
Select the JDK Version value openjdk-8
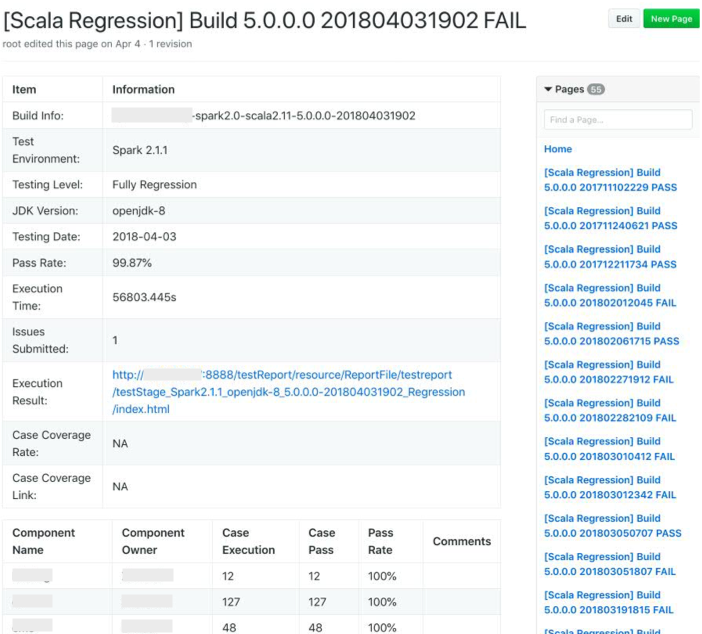(139, 211)
